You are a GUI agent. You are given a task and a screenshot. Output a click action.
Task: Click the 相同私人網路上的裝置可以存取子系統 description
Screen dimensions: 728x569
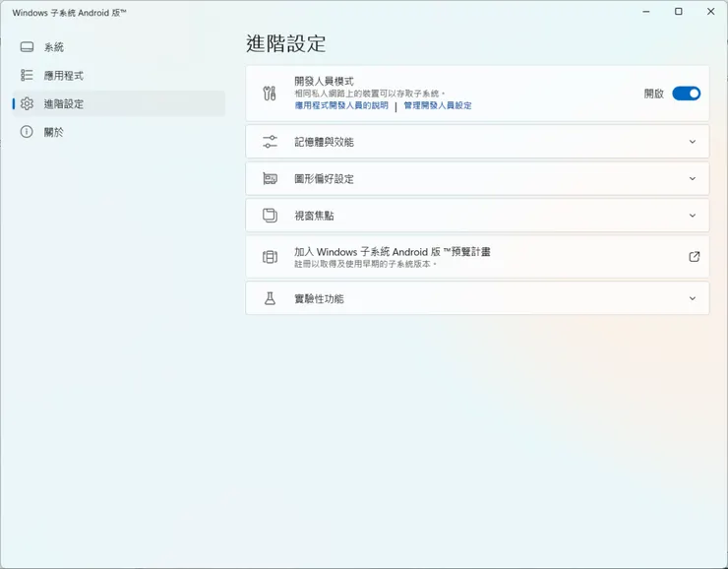pyautogui.click(x=370, y=94)
